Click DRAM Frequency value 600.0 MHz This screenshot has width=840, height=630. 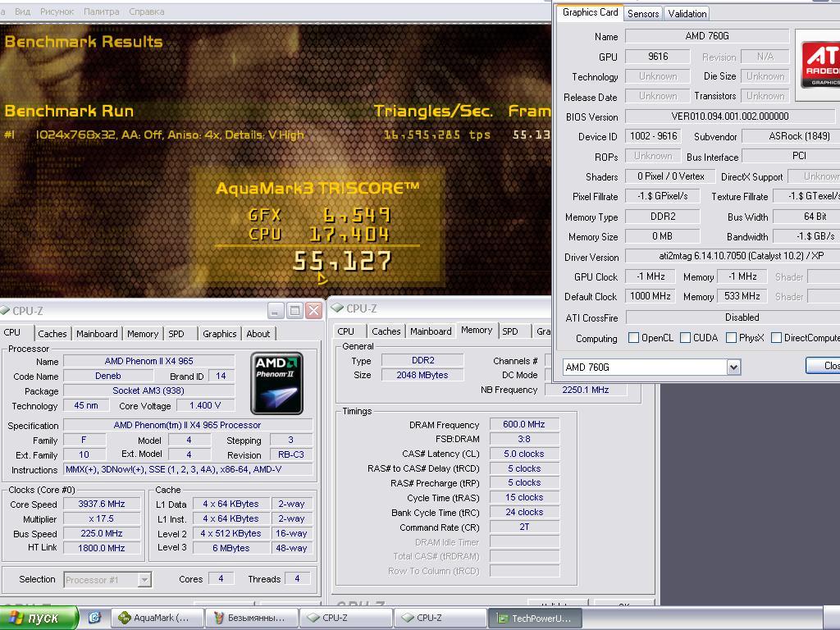(524, 424)
